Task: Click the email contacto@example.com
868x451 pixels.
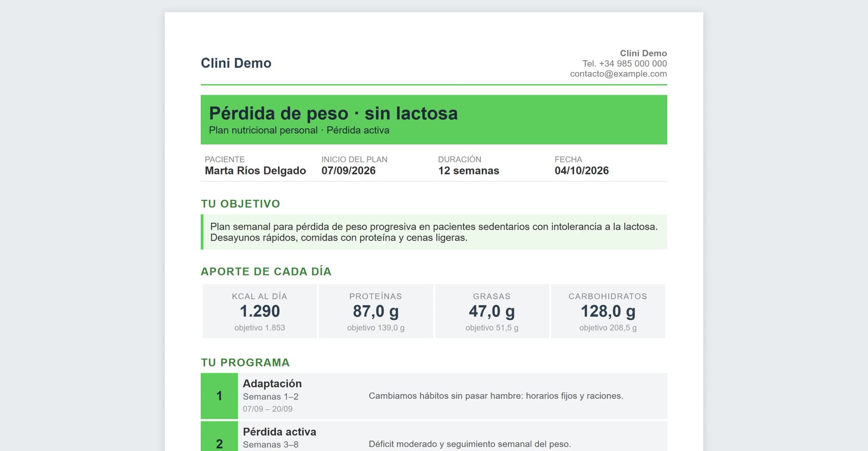Action: [618, 74]
